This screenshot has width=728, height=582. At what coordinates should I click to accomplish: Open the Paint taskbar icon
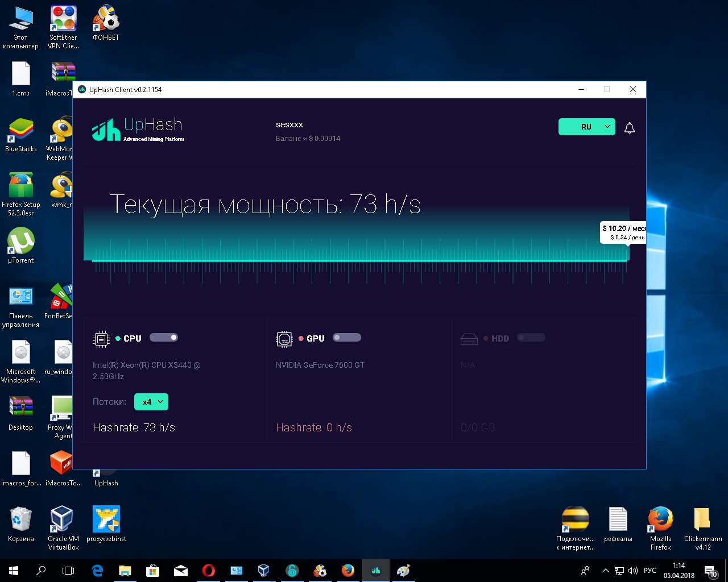(404, 571)
